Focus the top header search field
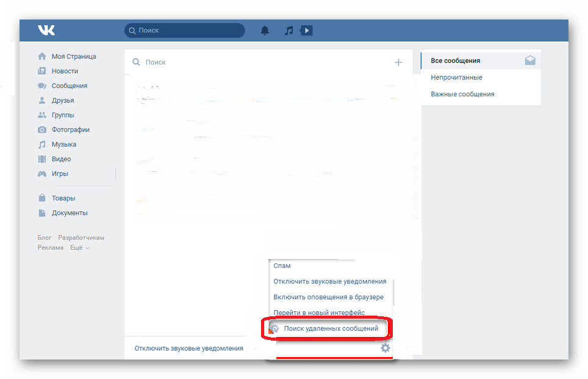588x379 pixels. pyautogui.click(x=184, y=30)
